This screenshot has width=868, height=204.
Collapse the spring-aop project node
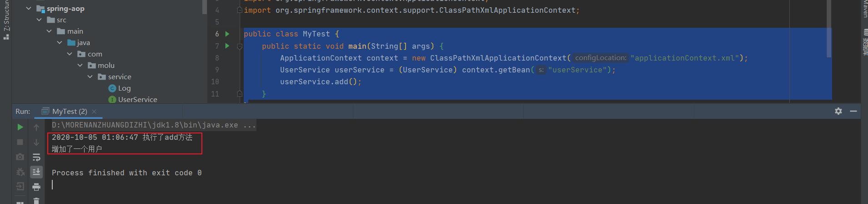[29, 9]
